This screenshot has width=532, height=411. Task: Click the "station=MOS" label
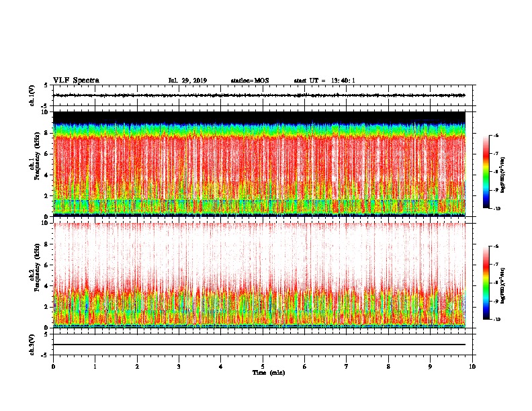click(250, 81)
